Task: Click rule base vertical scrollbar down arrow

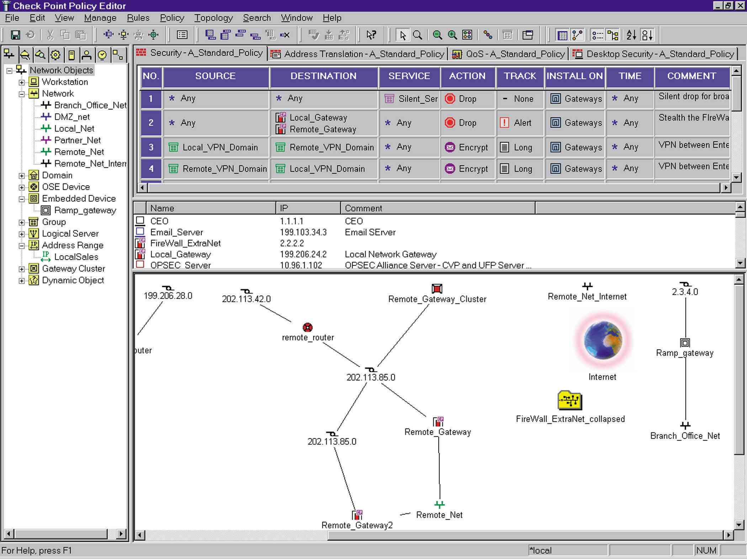Action: [736, 177]
